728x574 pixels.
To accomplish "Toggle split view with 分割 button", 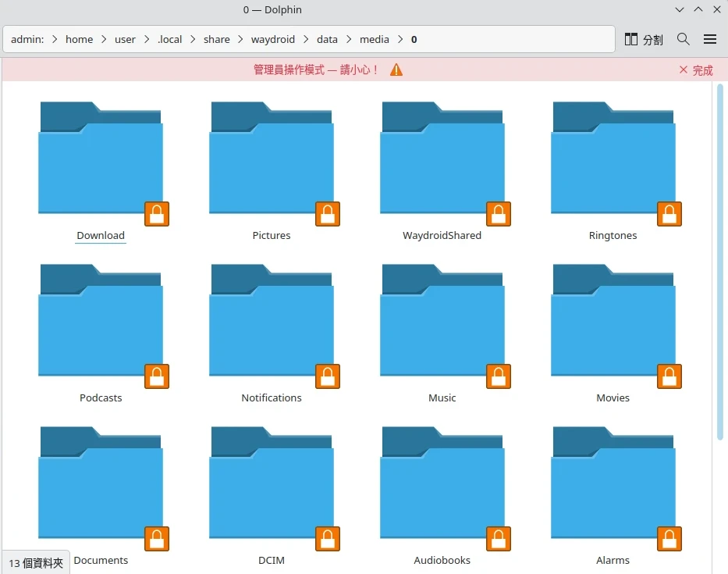I will point(644,39).
